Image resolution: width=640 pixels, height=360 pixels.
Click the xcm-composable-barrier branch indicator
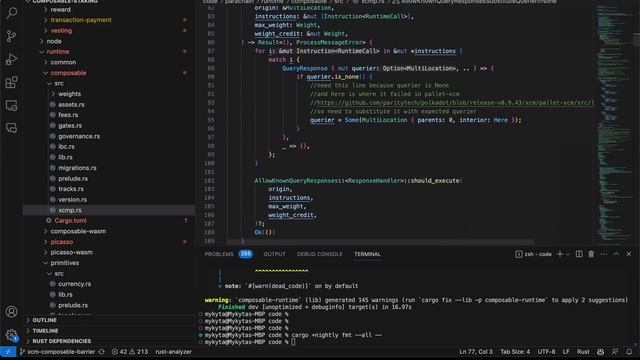pos(57,351)
